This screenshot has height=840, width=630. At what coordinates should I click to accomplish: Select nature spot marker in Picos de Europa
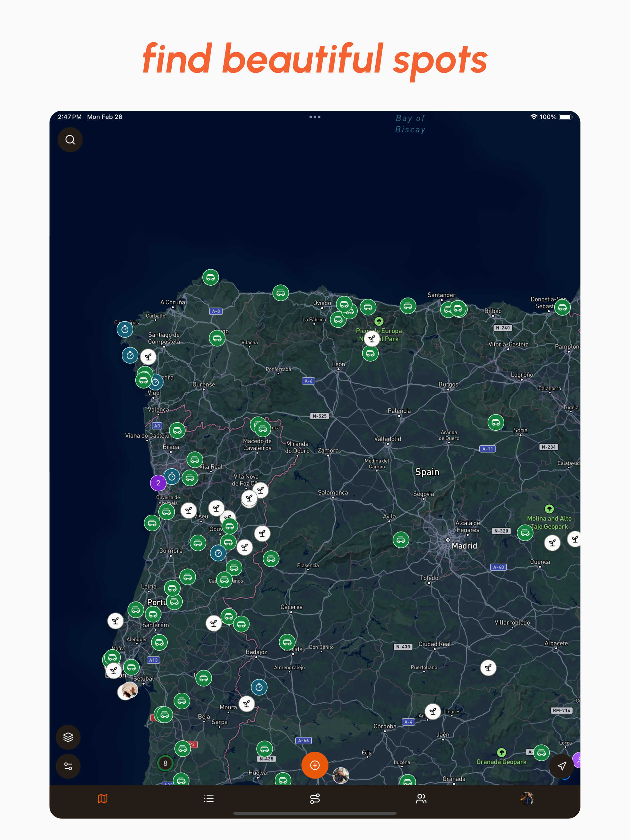point(372,338)
